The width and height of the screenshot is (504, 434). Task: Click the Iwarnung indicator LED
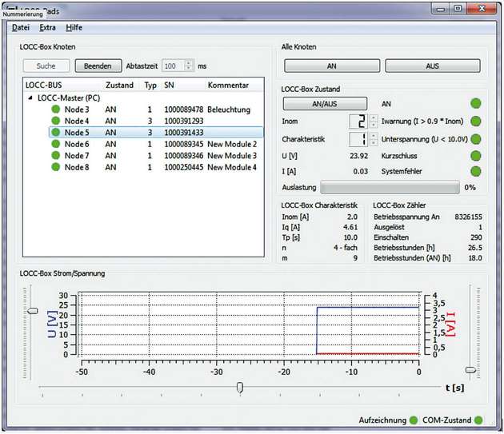click(476, 121)
